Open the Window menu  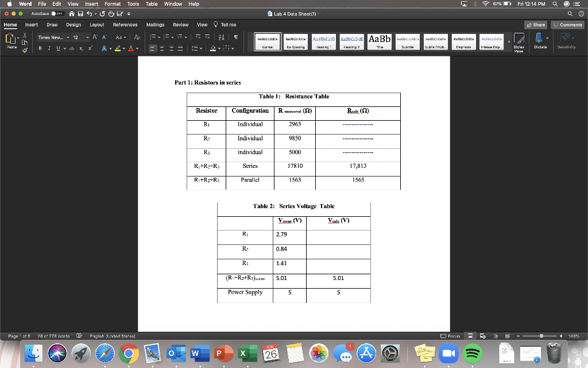pyautogui.click(x=173, y=3)
